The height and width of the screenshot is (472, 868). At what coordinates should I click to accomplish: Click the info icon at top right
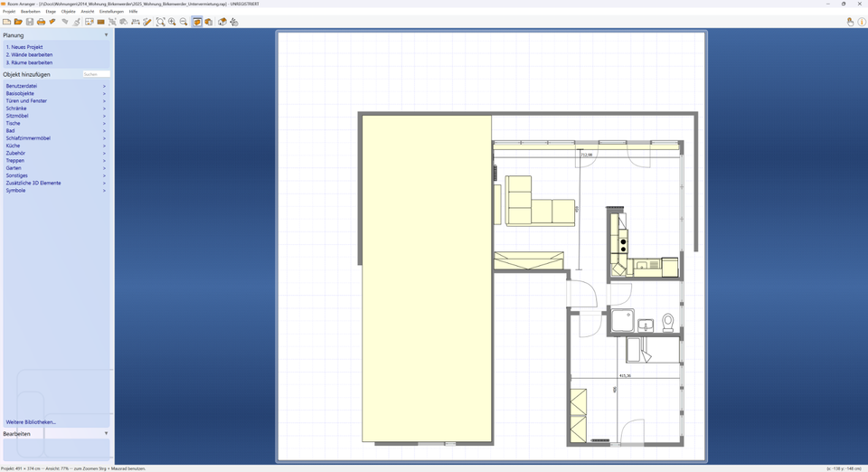pos(862,22)
